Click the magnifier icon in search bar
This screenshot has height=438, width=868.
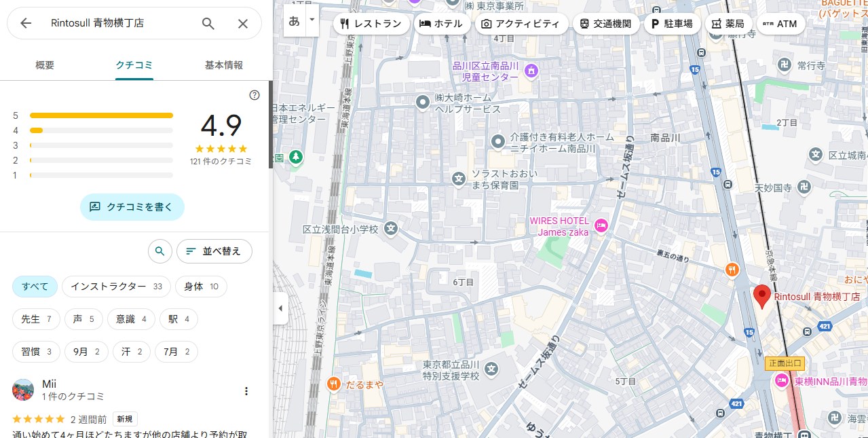(x=208, y=24)
